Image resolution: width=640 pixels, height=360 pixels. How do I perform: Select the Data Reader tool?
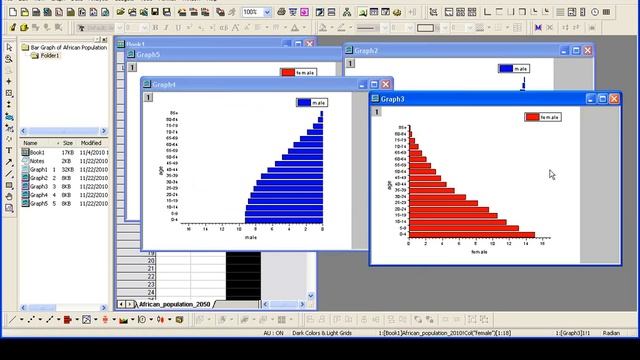point(9,93)
